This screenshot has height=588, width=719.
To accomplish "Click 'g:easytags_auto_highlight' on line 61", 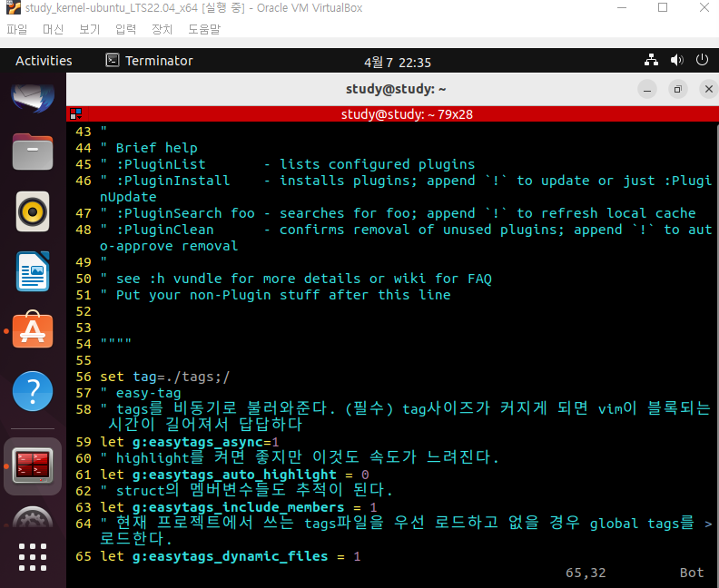I will pos(234,475).
